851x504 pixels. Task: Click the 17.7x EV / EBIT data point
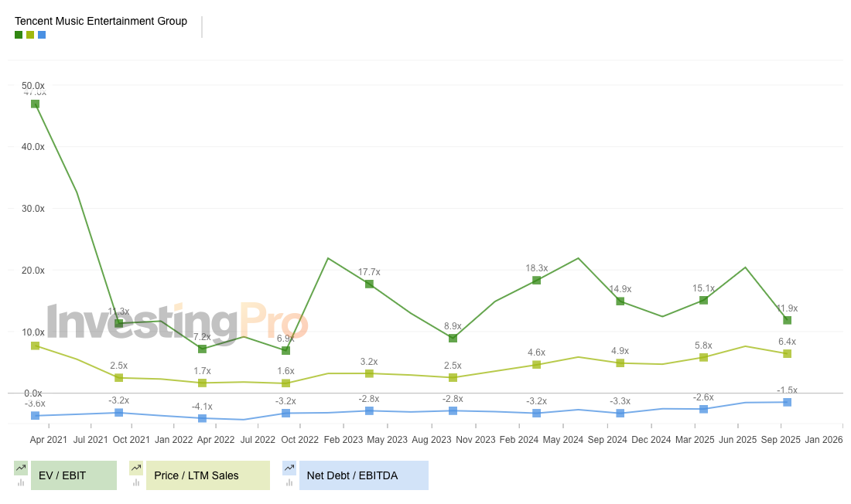point(369,284)
